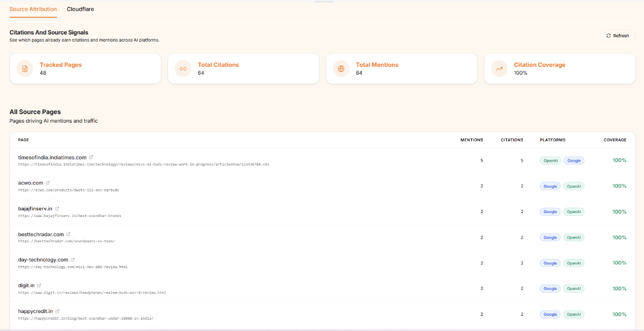Click the 100% coverage in timesofindia row
Image resolution: width=644 pixels, height=331 pixels.
pos(619,160)
